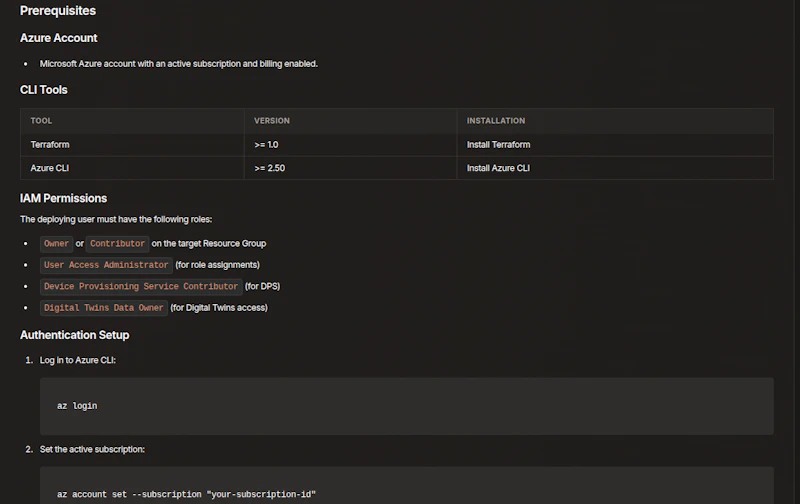Click the User Access Administrator code tag

(x=106, y=265)
